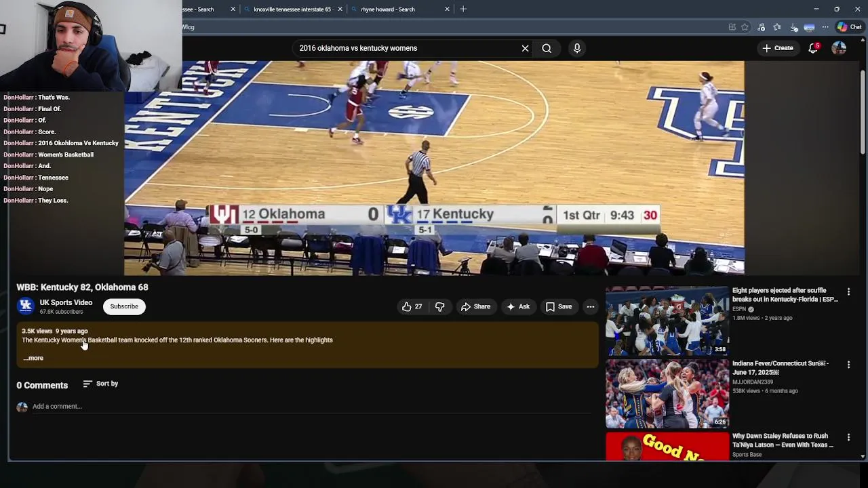Viewport: 868px width, 488px height.
Task: Dislike the video with thumbs down
Action: point(439,306)
